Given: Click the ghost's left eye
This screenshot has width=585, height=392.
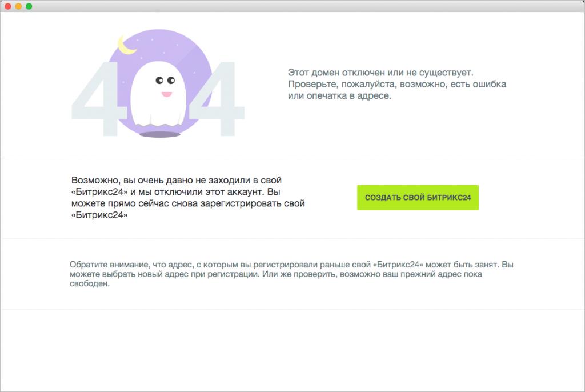Looking at the screenshot, I should click(x=159, y=81).
